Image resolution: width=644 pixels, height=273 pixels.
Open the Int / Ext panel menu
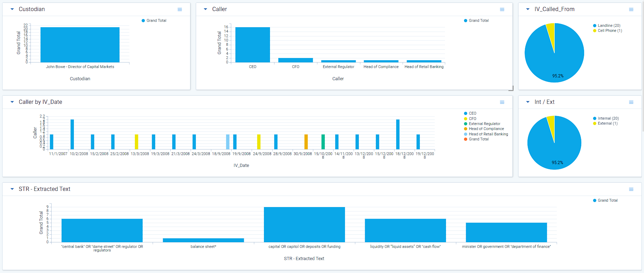tap(631, 102)
